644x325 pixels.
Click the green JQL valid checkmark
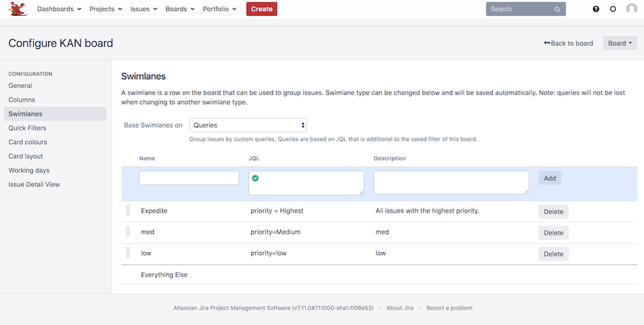[x=255, y=178]
